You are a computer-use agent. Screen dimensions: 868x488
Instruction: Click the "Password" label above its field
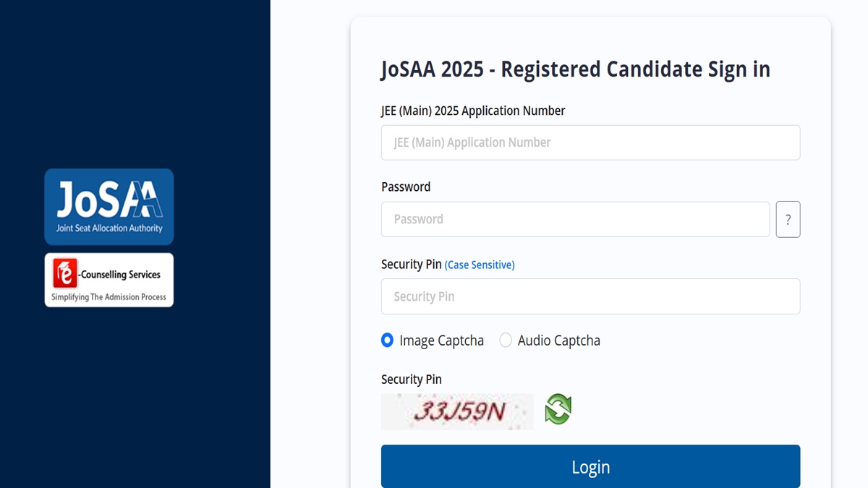406,187
